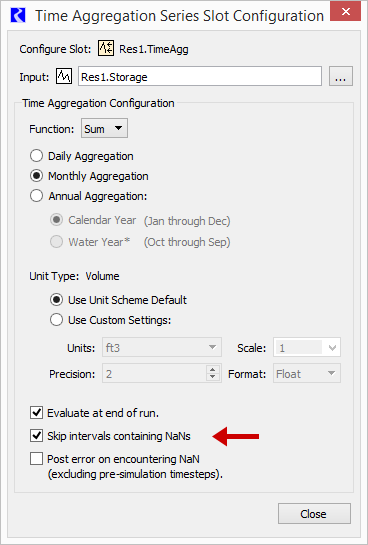Click the Res1.Storage input field
This screenshot has height=545, width=368.
[x=200, y=76]
